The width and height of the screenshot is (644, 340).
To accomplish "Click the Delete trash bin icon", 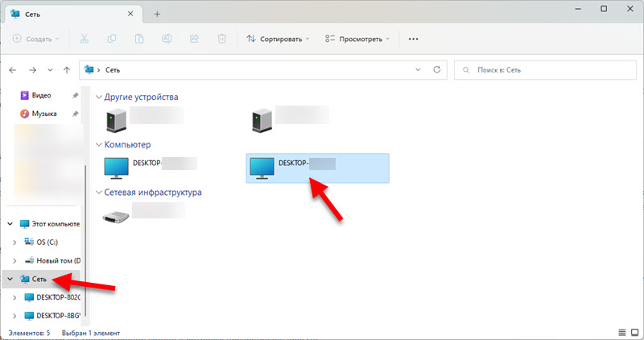I will click(x=221, y=38).
